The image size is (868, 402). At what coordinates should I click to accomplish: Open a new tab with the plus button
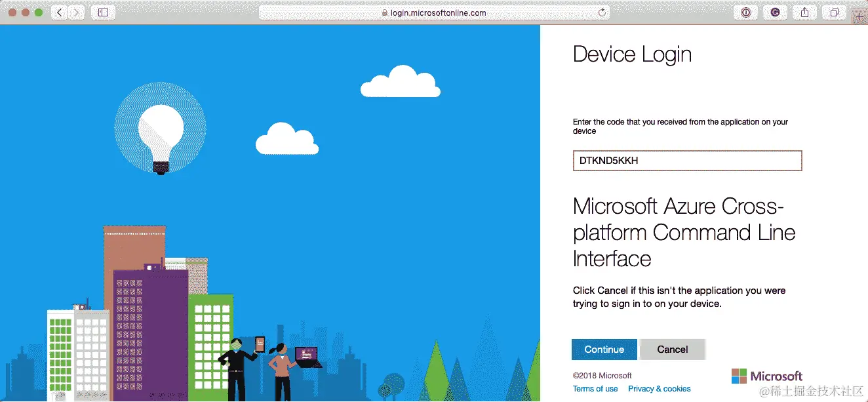point(859,18)
